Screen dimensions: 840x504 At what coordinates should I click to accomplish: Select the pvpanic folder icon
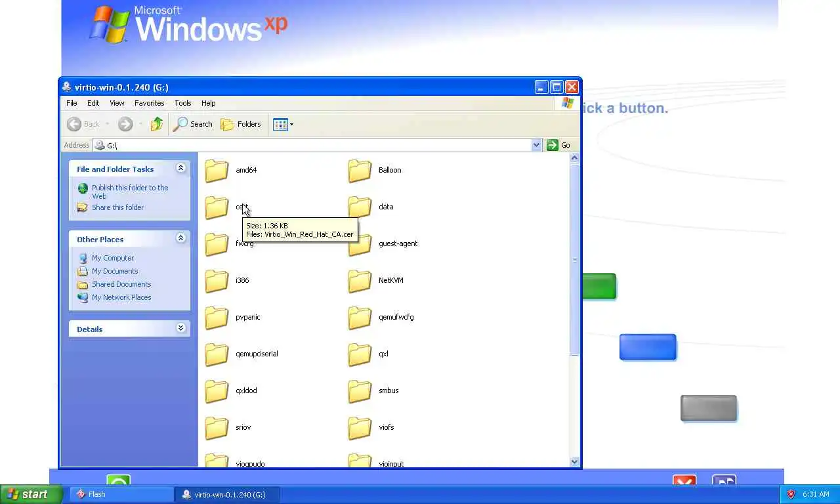pos(217,318)
